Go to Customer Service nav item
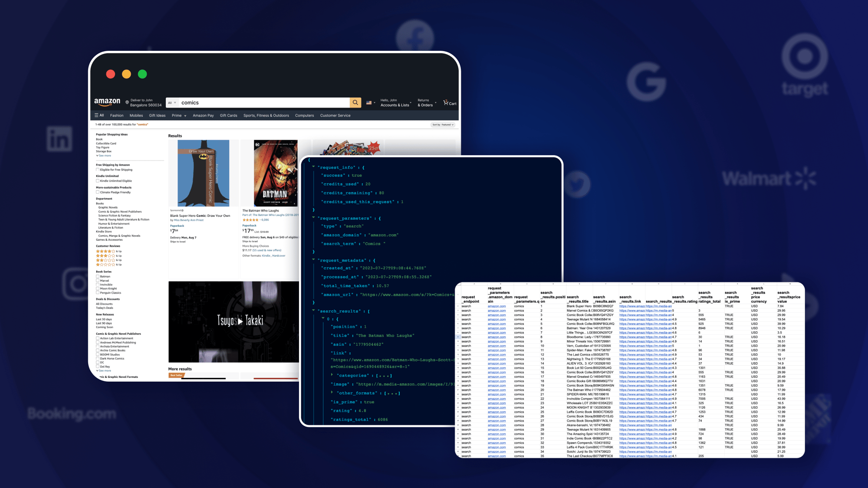Viewport: 868px width, 488px height. (335, 115)
